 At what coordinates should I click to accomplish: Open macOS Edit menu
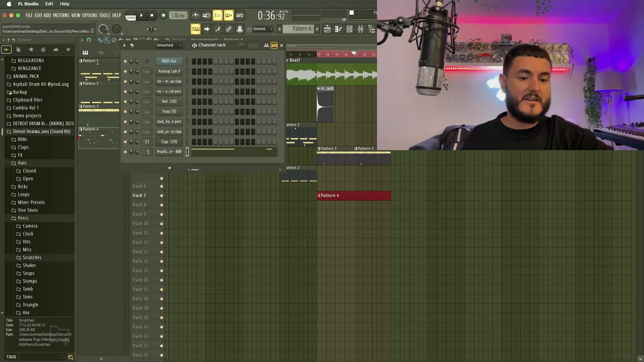(x=49, y=4)
